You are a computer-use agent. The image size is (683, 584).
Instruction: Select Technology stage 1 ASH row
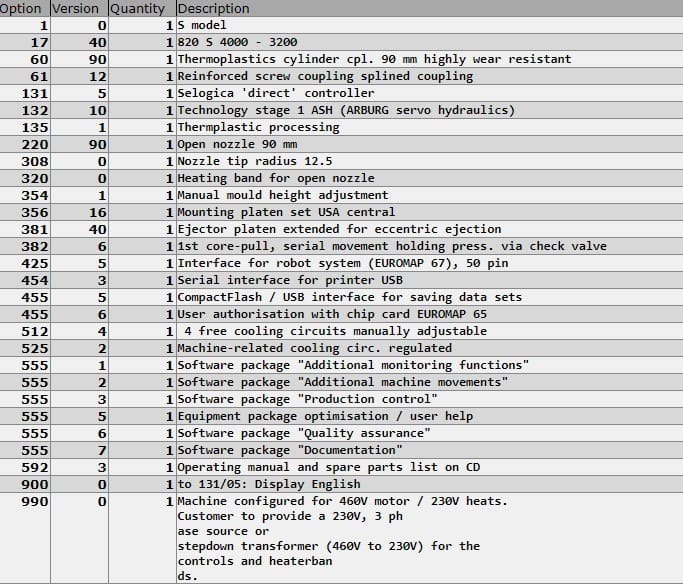click(342, 110)
